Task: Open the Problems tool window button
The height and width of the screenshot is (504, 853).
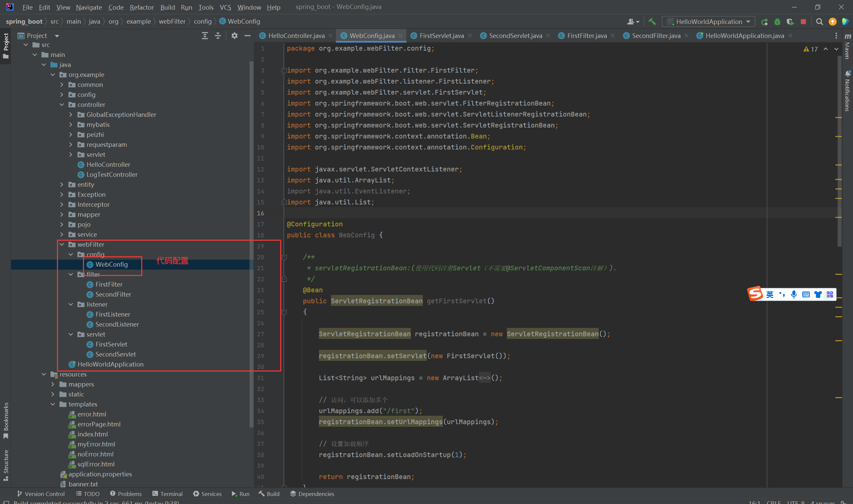Action: click(x=126, y=493)
